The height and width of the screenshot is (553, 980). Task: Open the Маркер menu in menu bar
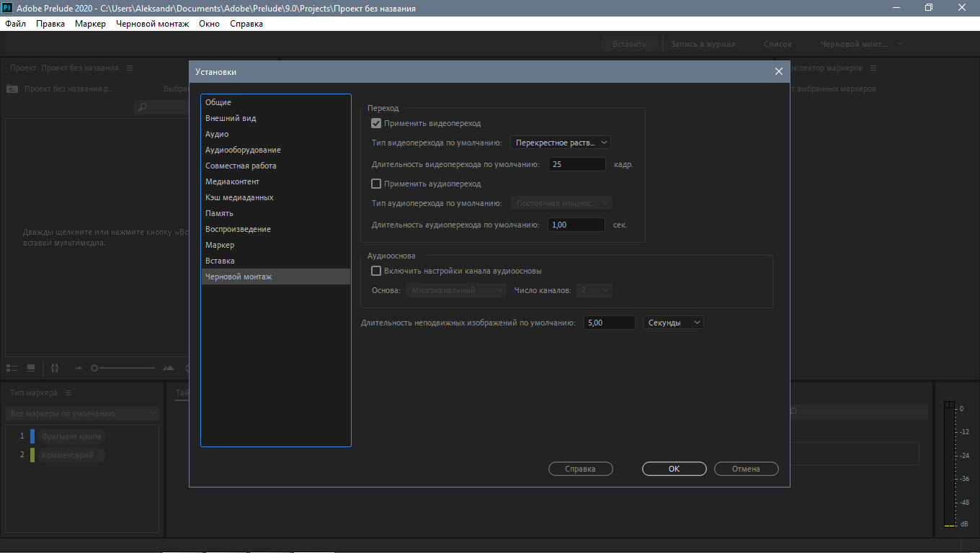click(90, 24)
